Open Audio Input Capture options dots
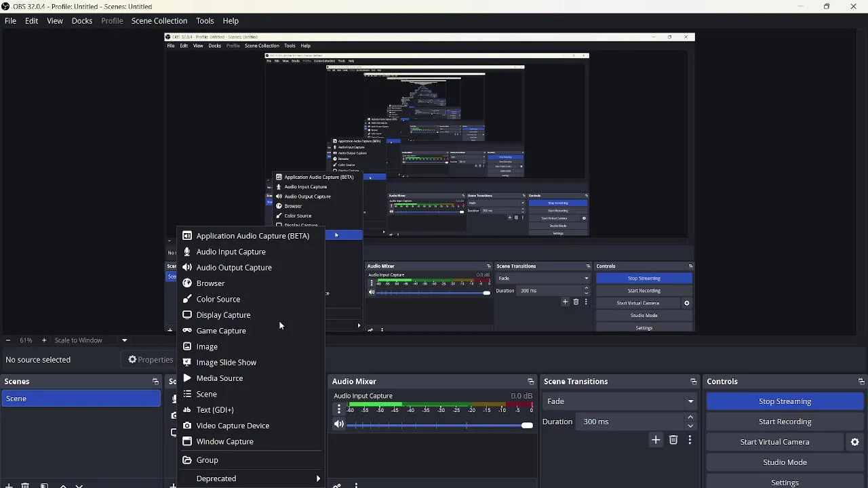 (339, 409)
